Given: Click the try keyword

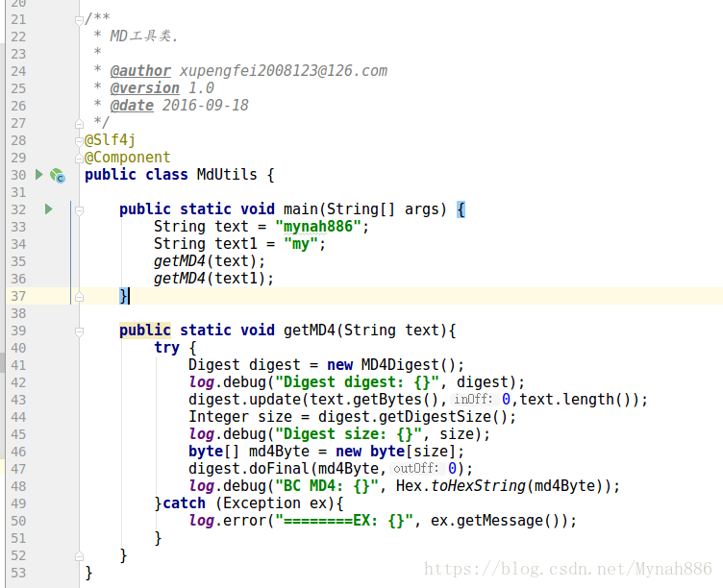Looking at the screenshot, I should coord(166,348).
